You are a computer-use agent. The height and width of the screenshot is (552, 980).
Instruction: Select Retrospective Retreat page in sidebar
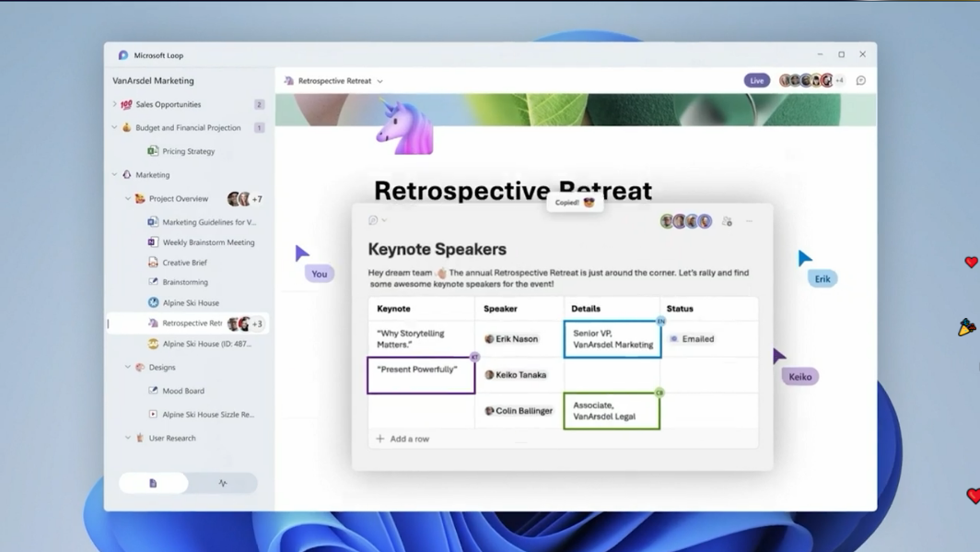pyautogui.click(x=188, y=323)
